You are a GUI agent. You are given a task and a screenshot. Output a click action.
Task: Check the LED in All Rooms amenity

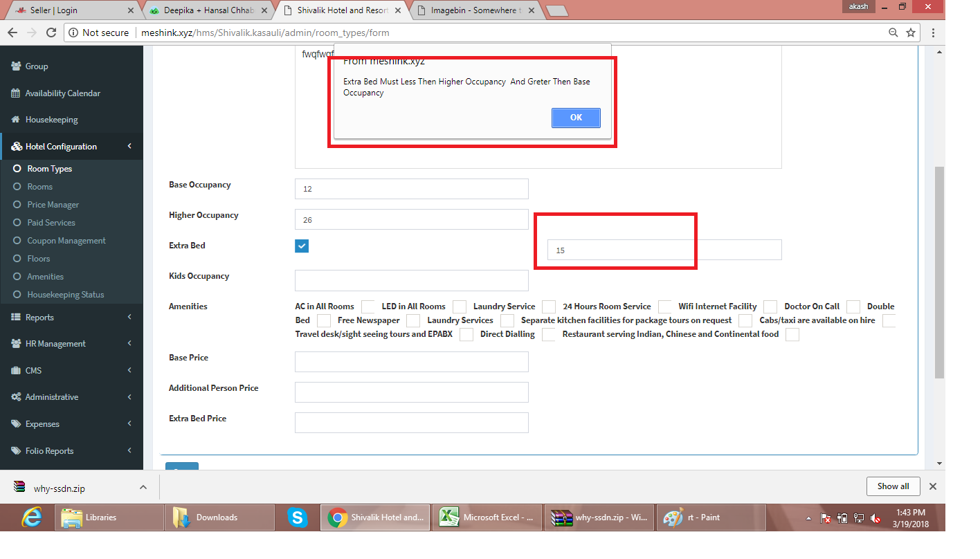[460, 306]
